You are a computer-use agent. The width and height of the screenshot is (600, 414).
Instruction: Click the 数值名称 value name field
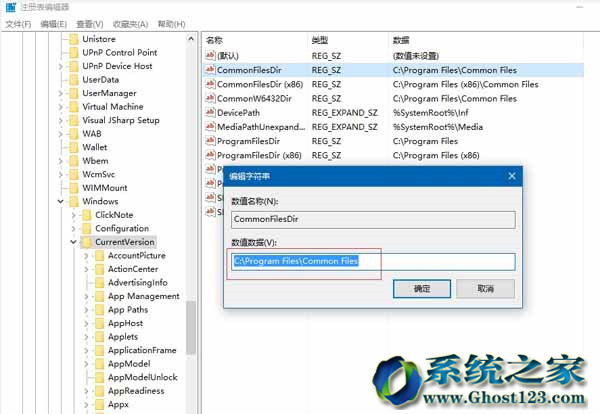pyautogui.click(x=373, y=220)
